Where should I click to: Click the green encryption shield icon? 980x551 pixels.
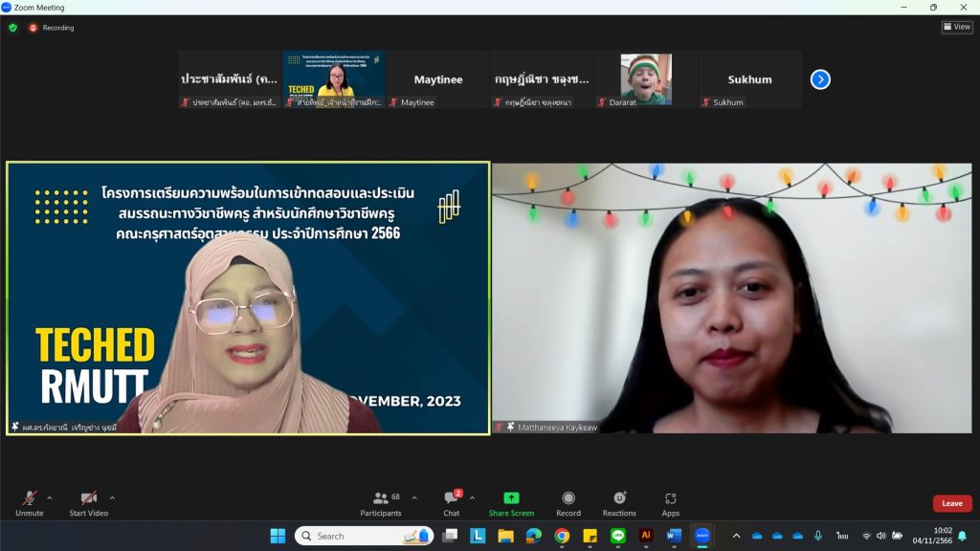13,28
